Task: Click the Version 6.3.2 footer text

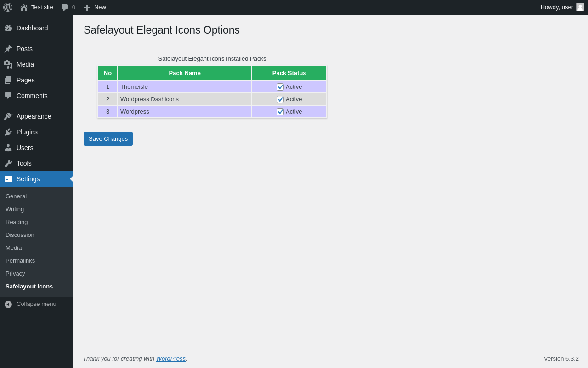Action: (561, 359)
